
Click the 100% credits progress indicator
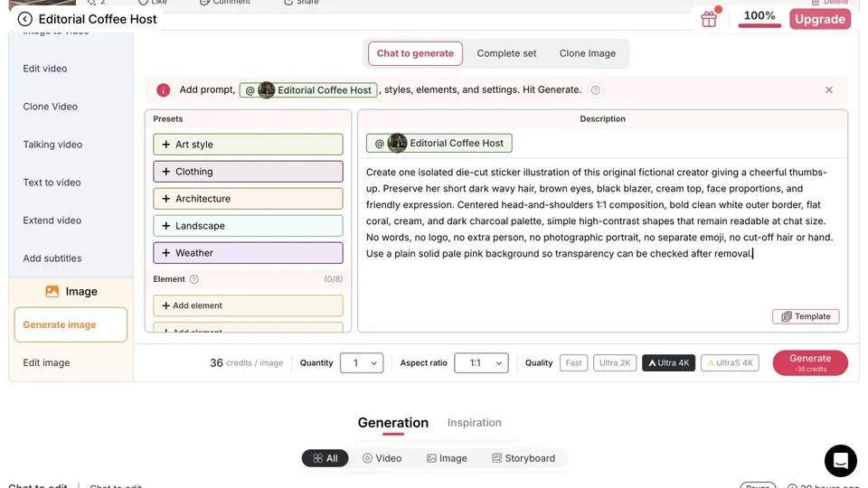[759, 18]
